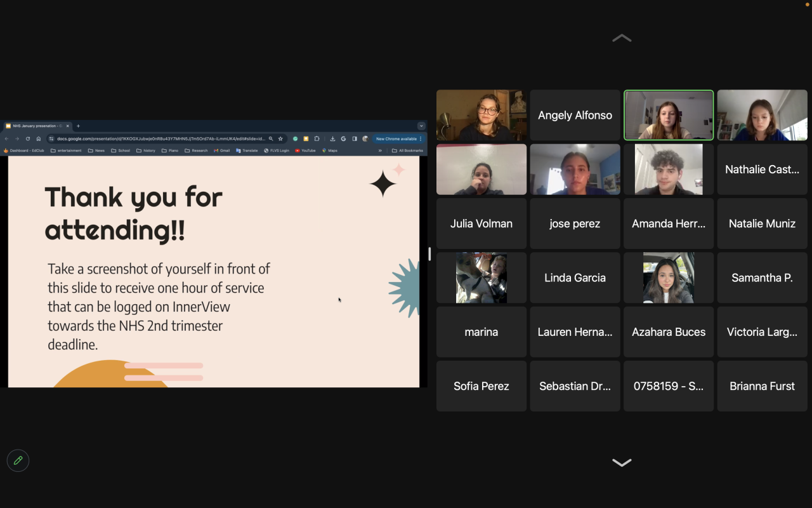Expand the history bookmark folder

pyautogui.click(x=146, y=150)
